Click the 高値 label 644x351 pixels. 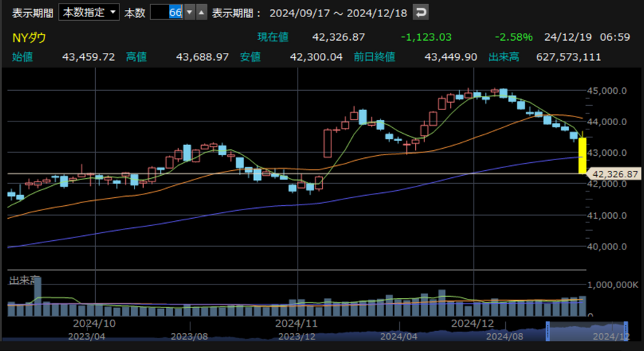coord(136,56)
